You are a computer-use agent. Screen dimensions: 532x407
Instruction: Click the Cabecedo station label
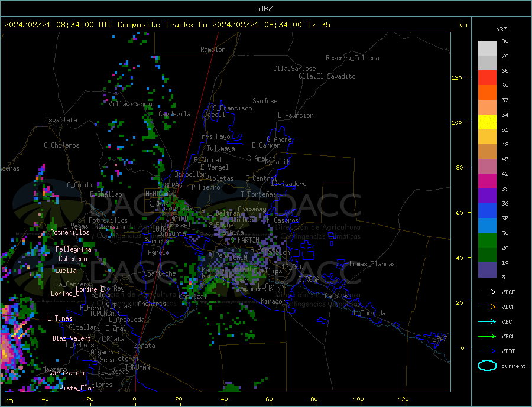73,259
